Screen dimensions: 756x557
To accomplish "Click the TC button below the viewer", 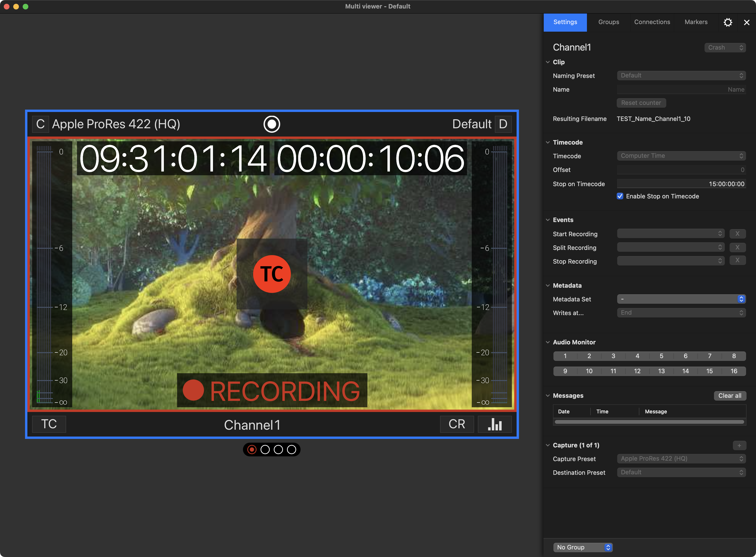I will point(49,424).
